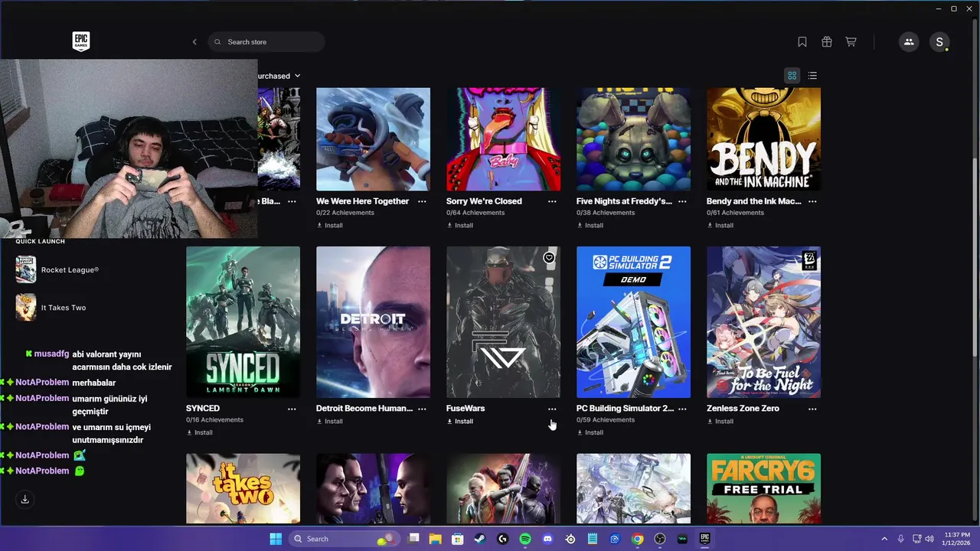This screenshot has width=980, height=551.
Task: Expand the Purchased filter dropdown
Action: [x=279, y=76]
